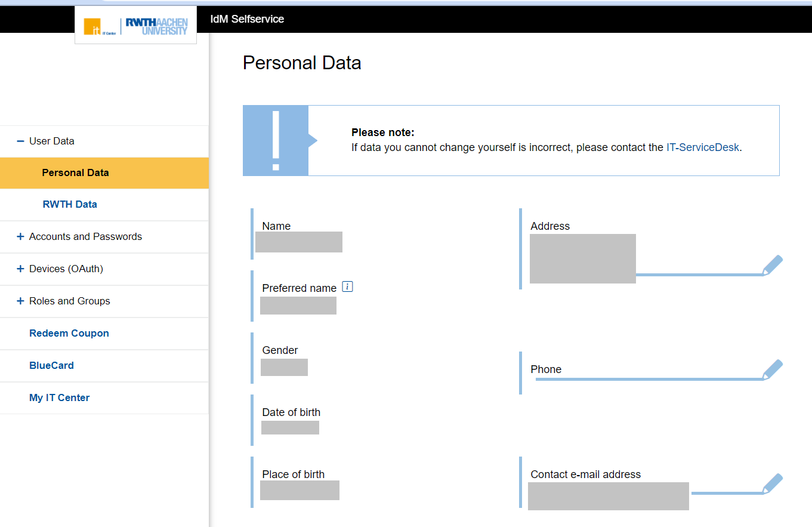Open the BlueCard page
Image resolution: width=812 pixels, height=527 pixels.
coord(51,365)
